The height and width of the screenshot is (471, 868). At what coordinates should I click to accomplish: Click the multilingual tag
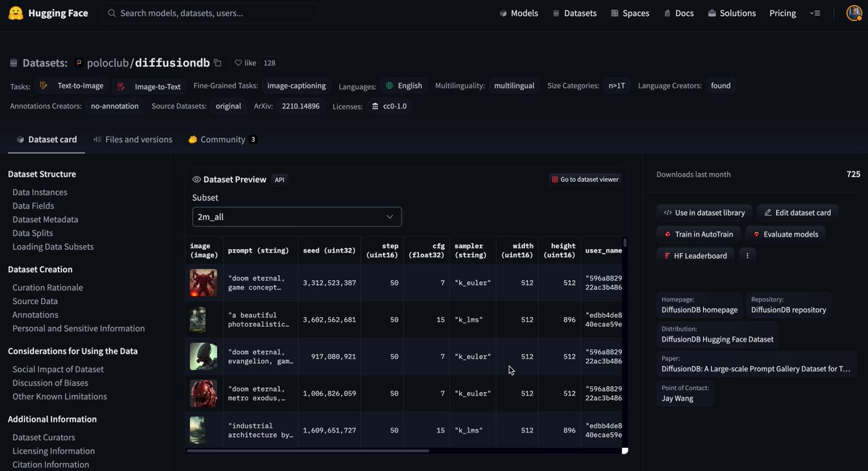click(514, 85)
